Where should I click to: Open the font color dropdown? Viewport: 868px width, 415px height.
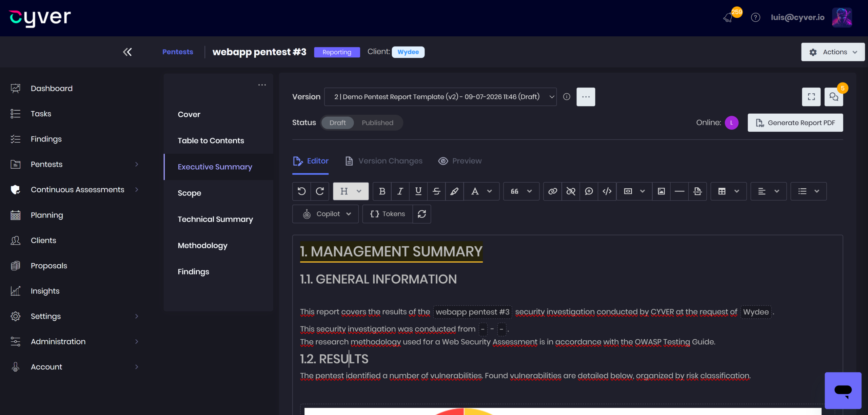481,191
